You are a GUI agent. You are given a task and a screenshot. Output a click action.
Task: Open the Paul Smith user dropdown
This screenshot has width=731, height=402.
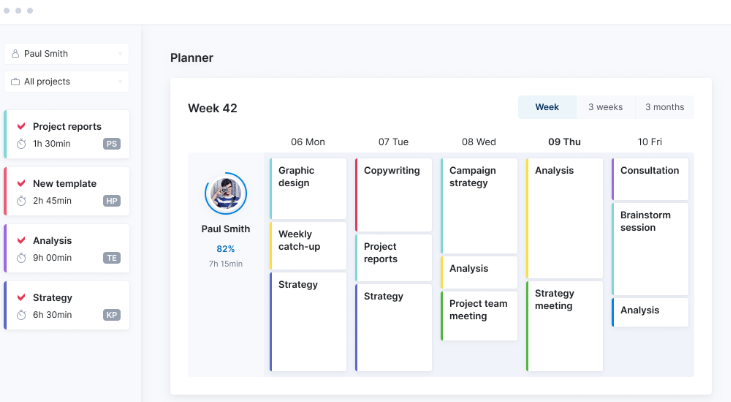tap(67, 54)
